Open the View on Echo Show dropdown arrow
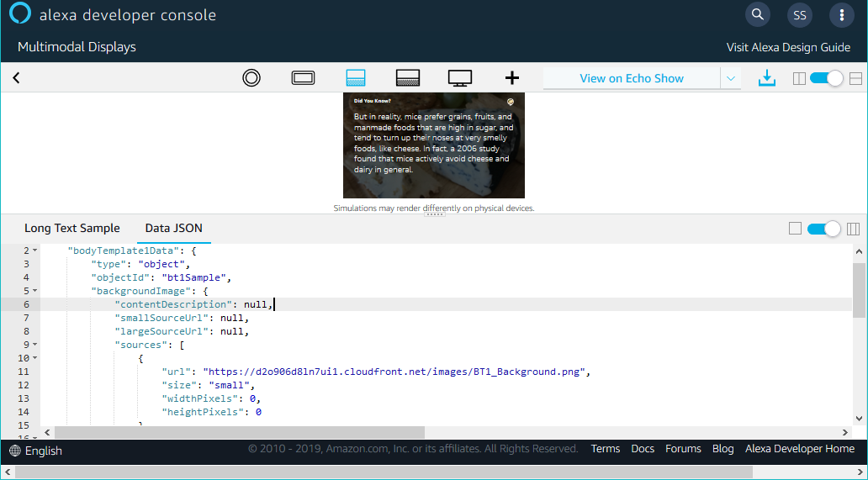This screenshot has height=480, width=868. click(x=731, y=78)
